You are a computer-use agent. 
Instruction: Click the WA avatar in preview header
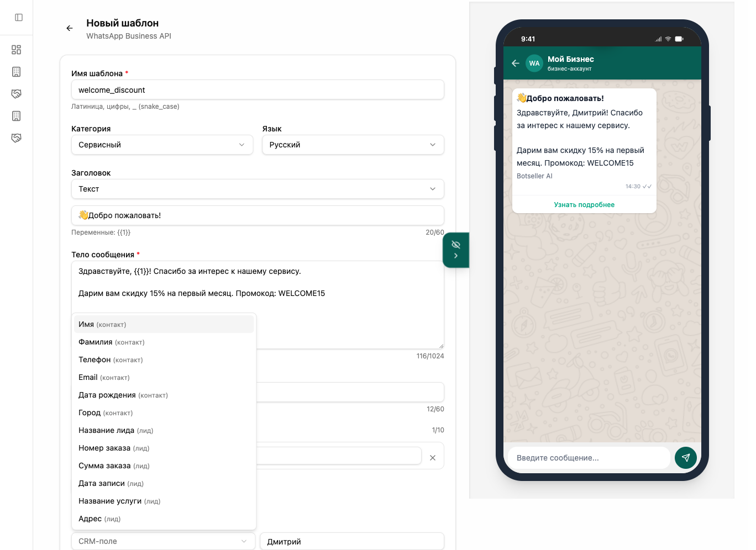point(534,64)
